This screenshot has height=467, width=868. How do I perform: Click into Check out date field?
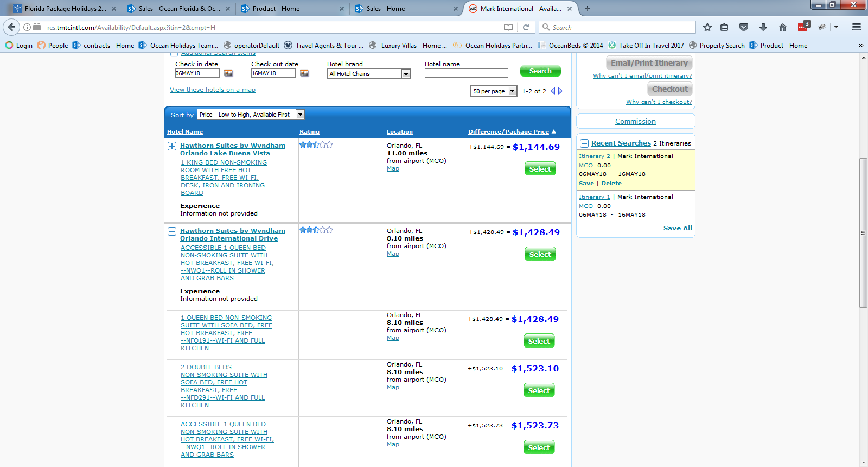273,73
